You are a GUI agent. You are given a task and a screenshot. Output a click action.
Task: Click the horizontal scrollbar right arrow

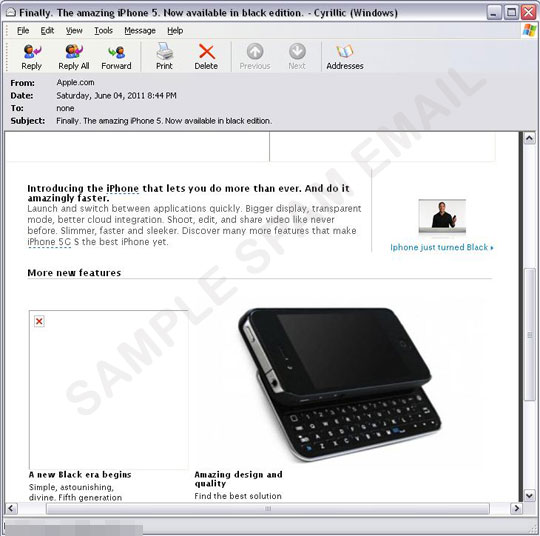click(516, 508)
